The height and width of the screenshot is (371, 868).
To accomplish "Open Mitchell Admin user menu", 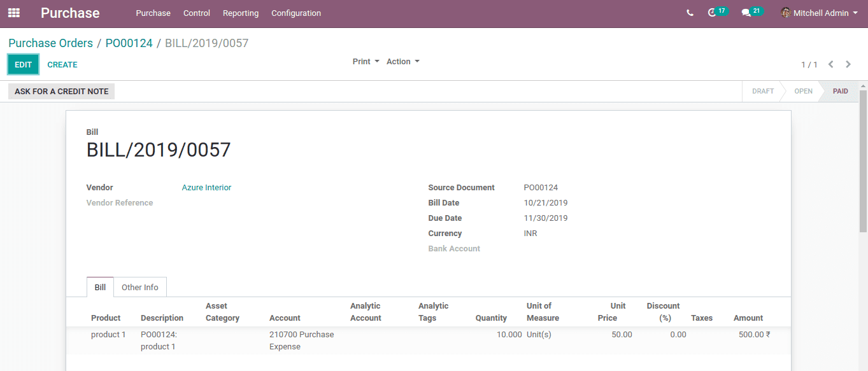I will [820, 13].
